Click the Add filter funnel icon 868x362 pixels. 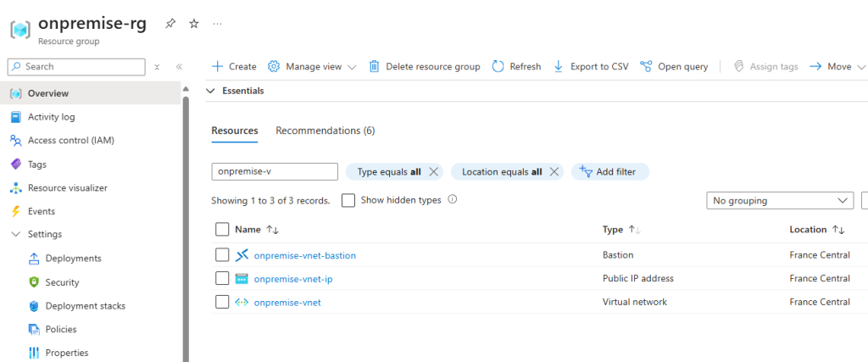click(x=586, y=172)
